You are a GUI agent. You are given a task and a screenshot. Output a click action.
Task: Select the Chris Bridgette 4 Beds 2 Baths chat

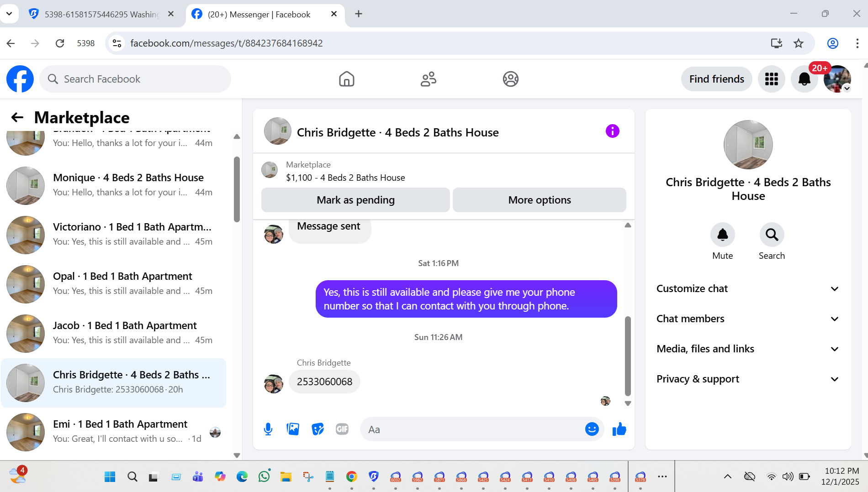114,382
